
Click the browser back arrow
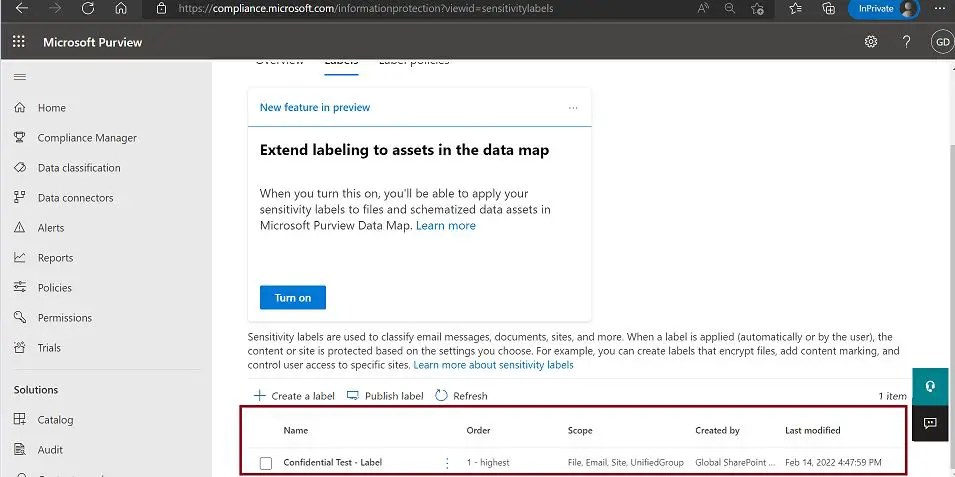pos(21,9)
